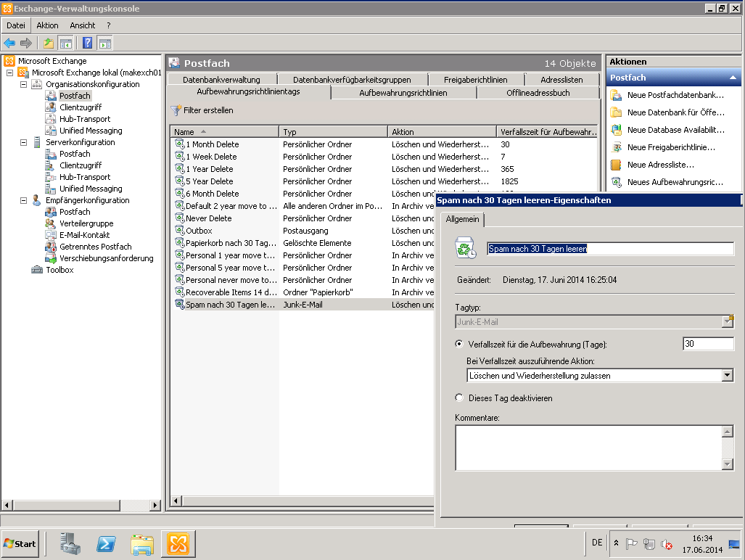The image size is (745, 560).
Task: Click Exchange console taskbar icon
Action: (178, 544)
